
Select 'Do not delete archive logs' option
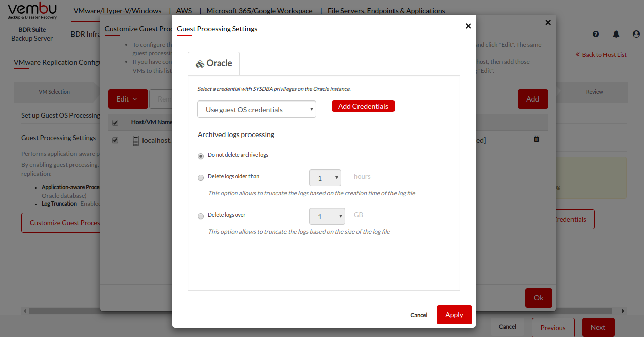(x=201, y=156)
